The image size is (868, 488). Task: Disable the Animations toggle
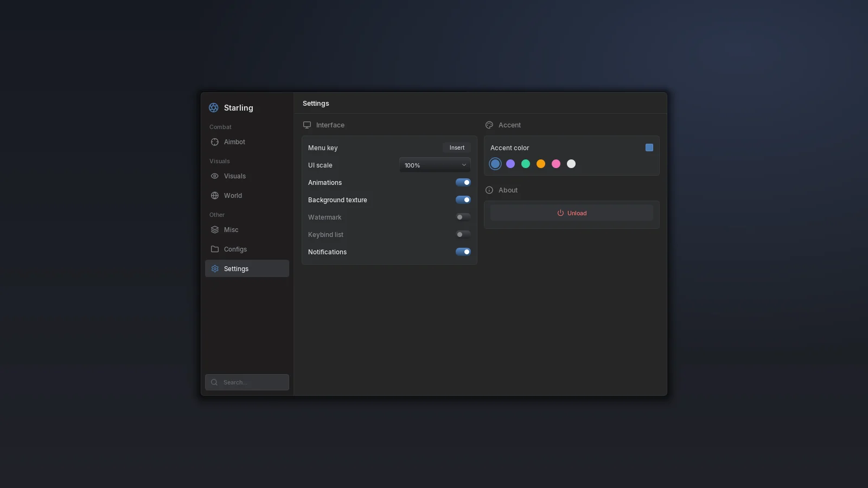coord(463,183)
